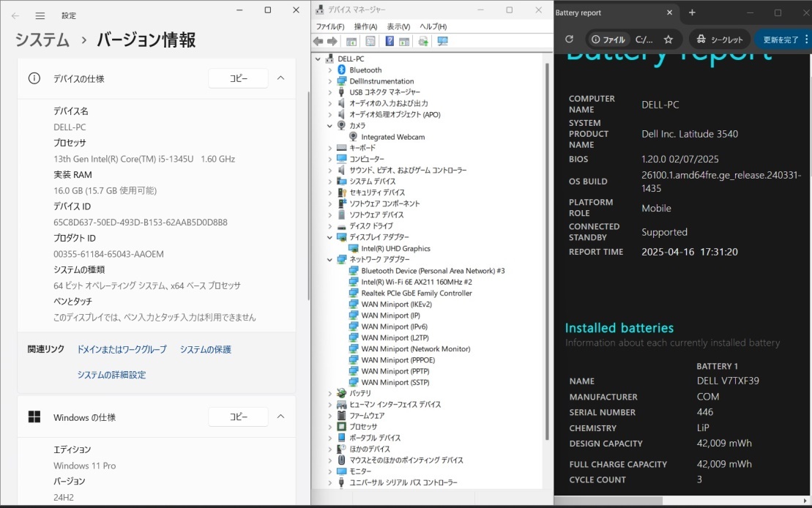Select WAN Miniport (Network Monitor) entry
Image resolution: width=812 pixels, height=508 pixels.
[416, 349]
